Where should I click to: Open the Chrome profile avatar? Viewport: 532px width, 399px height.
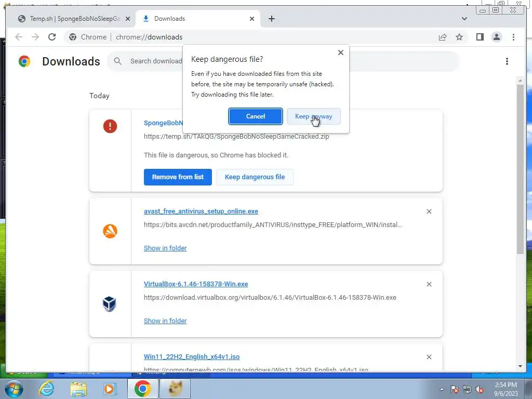pyautogui.click(x=496, y=37)
